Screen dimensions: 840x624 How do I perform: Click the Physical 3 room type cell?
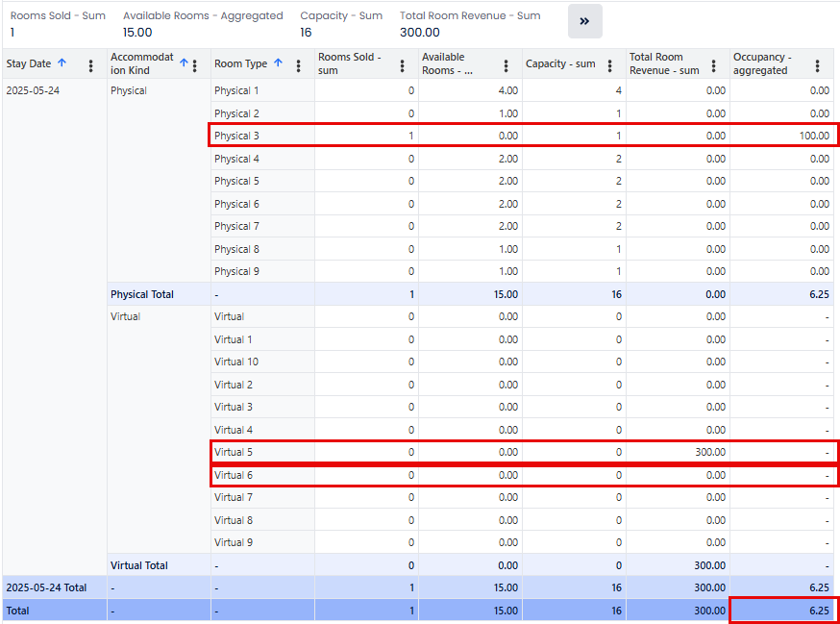tap(236, 136)
